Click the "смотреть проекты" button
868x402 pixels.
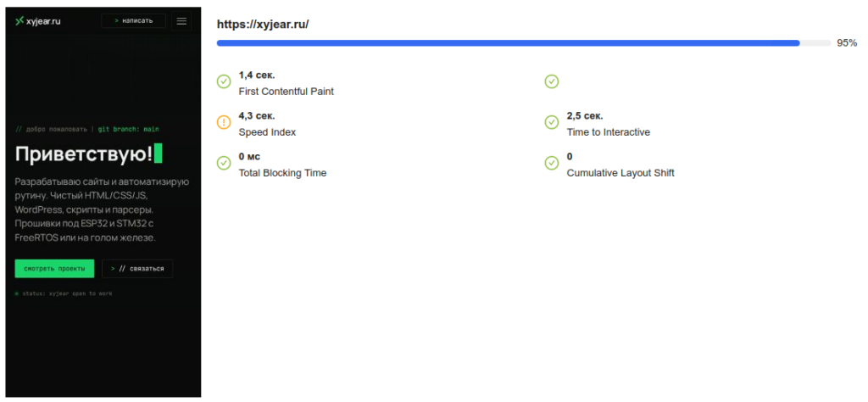click(54, 269)
